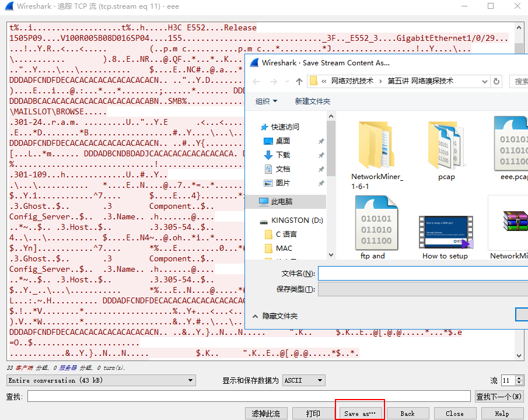
Task: Open the Entire conversation (43 kB) dropdown
Action: (101, 380)
